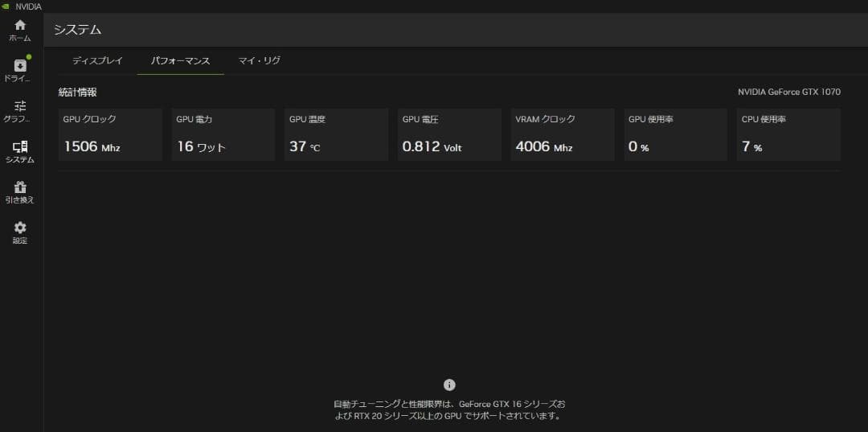Click the CPU 使用率 7 % card
The width and height of the screenshot is (868, 432).
(x=788, y=134)
